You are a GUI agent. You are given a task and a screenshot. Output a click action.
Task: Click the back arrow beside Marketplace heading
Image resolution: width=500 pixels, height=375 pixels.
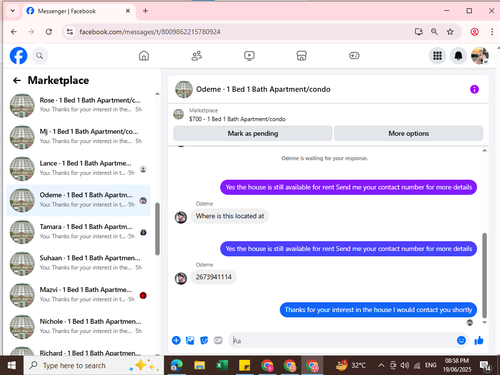point(17,80)
